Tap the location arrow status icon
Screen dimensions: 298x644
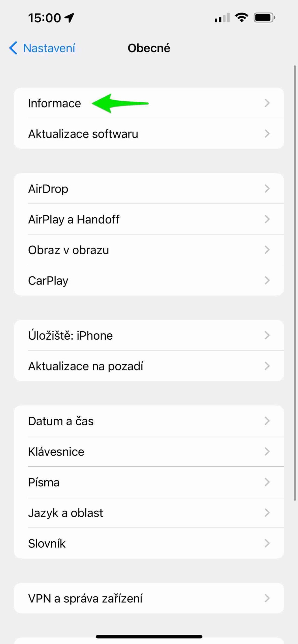click(x=69, y=18)
